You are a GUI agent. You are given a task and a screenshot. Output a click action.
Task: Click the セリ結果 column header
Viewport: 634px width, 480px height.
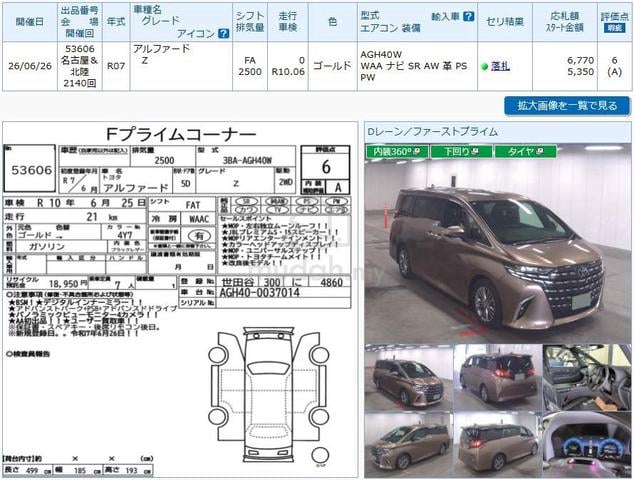click(x=505, y=21)
